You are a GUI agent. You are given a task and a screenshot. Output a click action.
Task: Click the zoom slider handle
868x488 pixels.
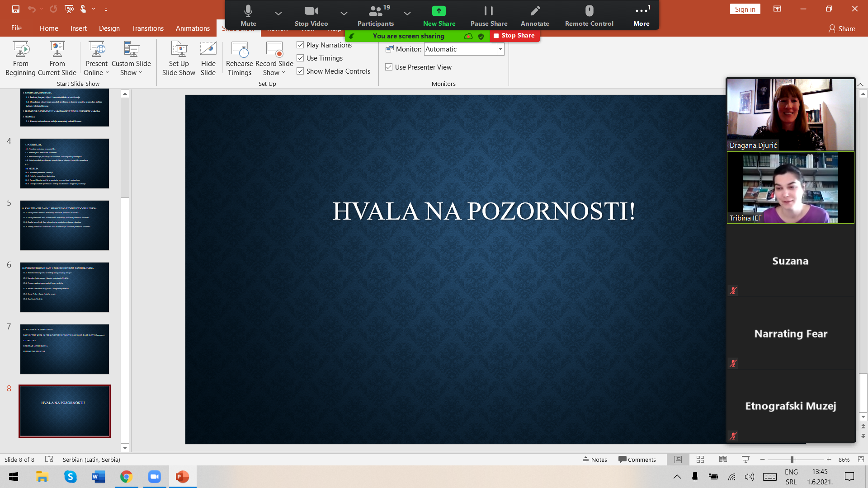(x=792, y=460)
